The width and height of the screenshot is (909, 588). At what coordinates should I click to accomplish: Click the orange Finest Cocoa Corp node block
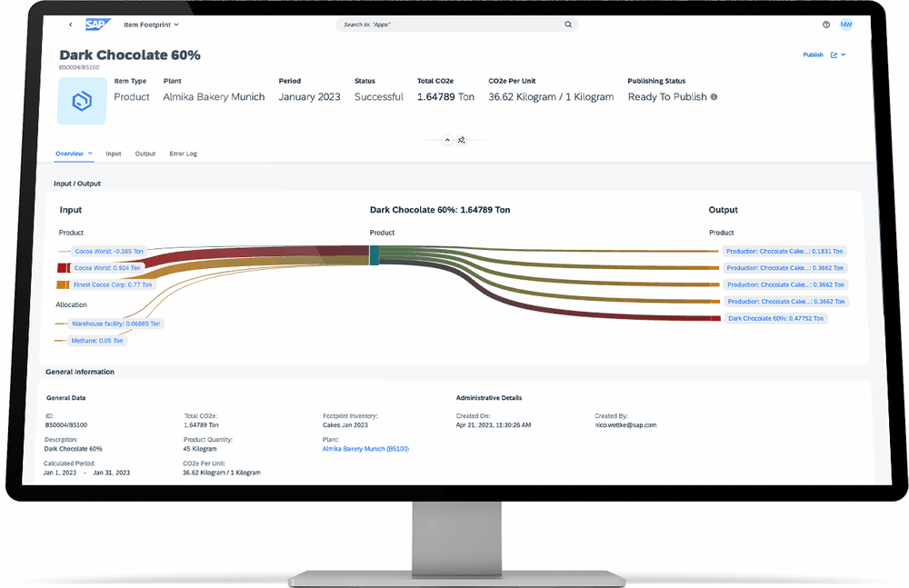[x=62, y=284]
